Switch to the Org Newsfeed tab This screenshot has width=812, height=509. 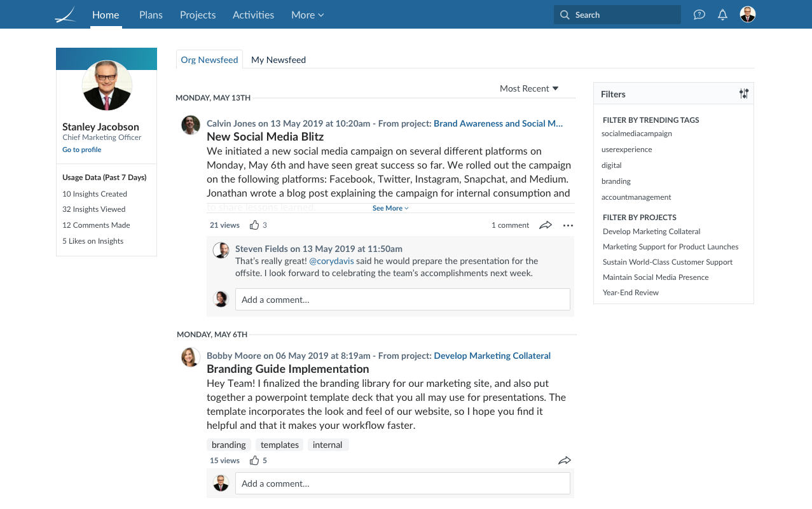click(x=209, y=59)
